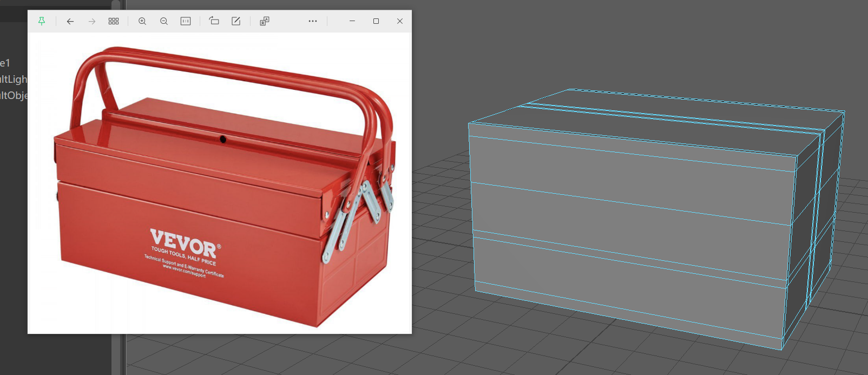Click the translate text icon

click(265, 21)
